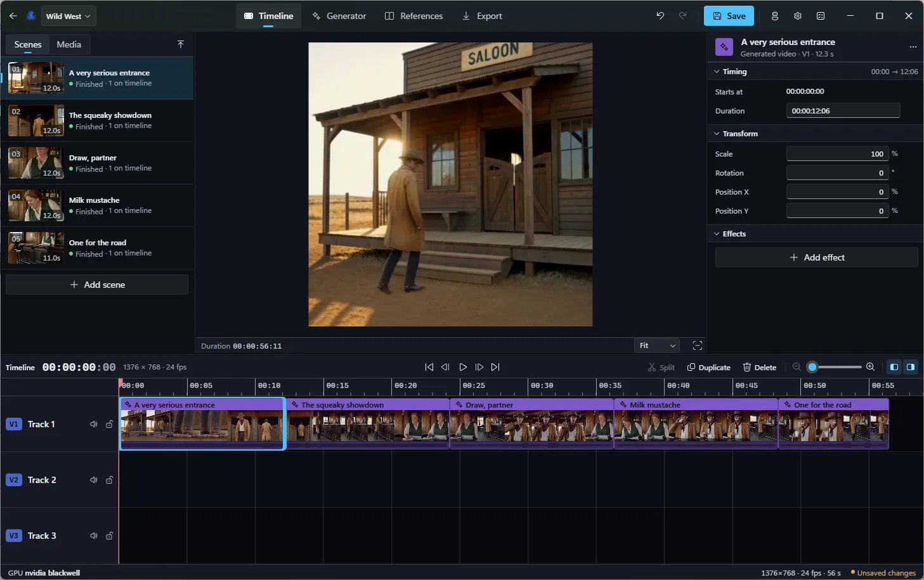The image size is (924, 580).
Task: Toggle fullscreen preview
Action: pyautogui.click(x=698, y=345)
